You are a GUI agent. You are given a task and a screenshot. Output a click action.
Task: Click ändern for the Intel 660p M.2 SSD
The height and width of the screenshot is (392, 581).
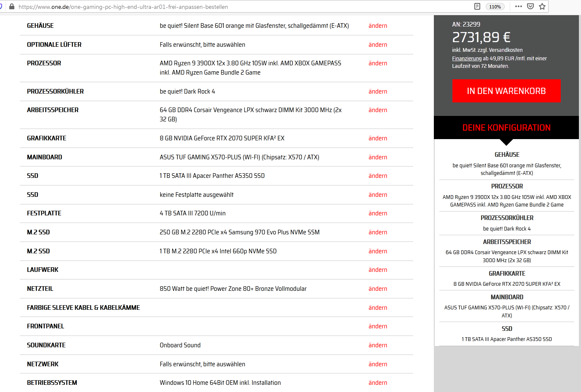click(x=378, y=251)
